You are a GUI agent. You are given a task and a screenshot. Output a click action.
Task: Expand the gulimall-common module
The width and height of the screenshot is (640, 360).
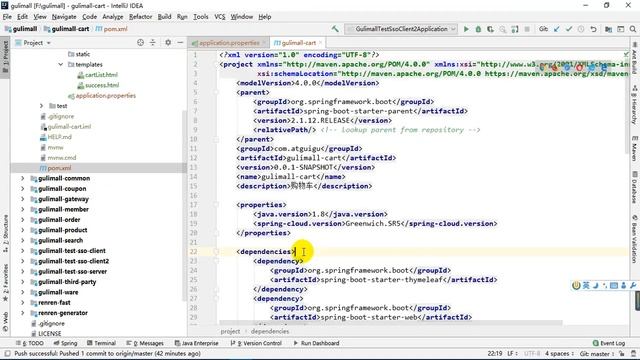pos(22,178)
